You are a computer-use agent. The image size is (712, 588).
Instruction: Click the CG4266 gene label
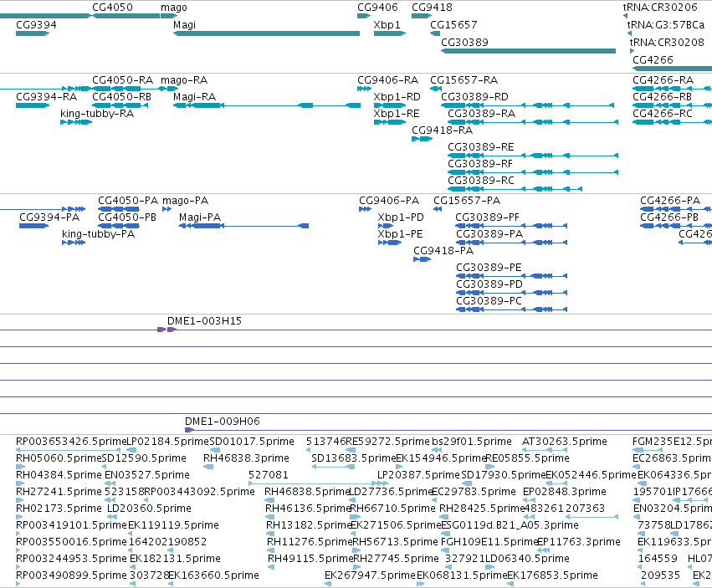tap(653, 60)
